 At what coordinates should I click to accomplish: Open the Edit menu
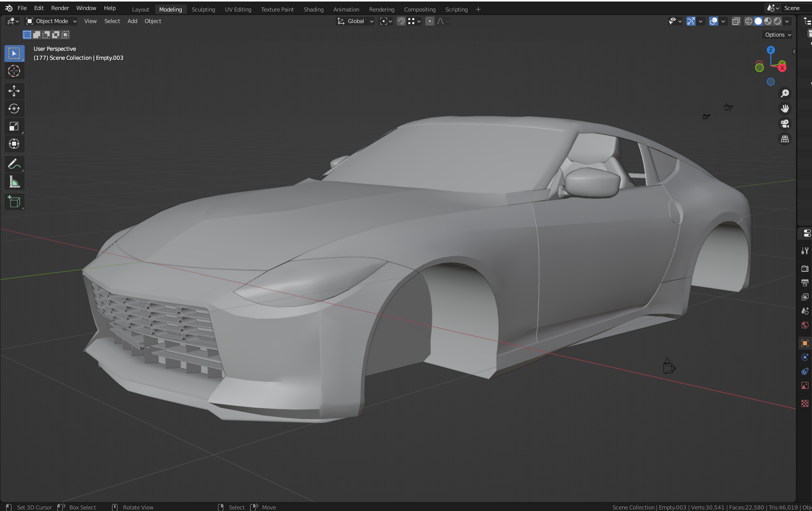point(39,8)
